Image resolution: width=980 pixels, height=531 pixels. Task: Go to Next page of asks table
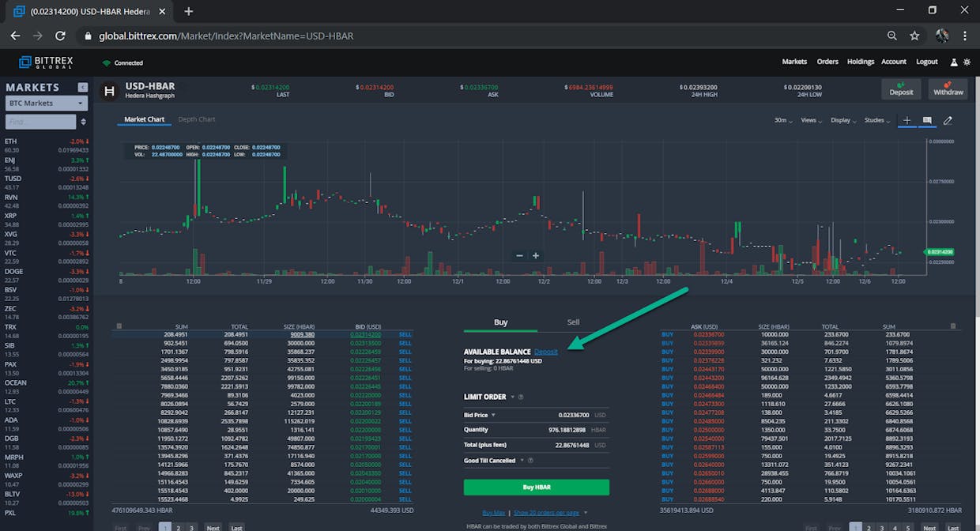pyautogui.click(x=929, y=528)
